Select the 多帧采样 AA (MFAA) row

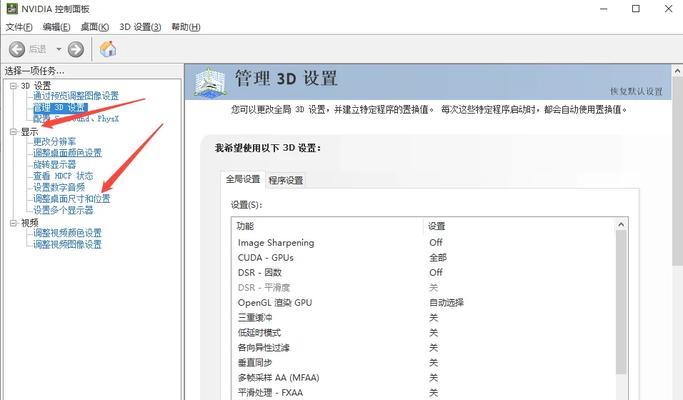pos(423,378)
